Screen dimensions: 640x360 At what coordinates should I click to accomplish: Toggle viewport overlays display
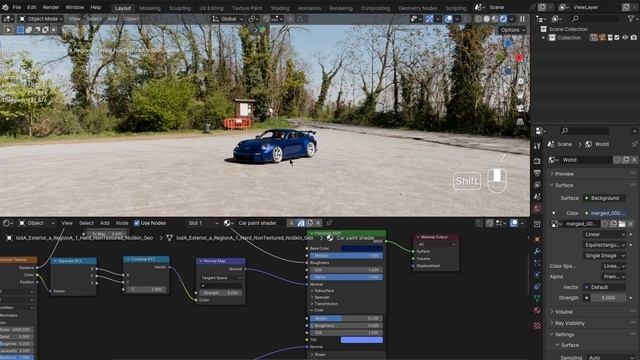click(449, 19)
